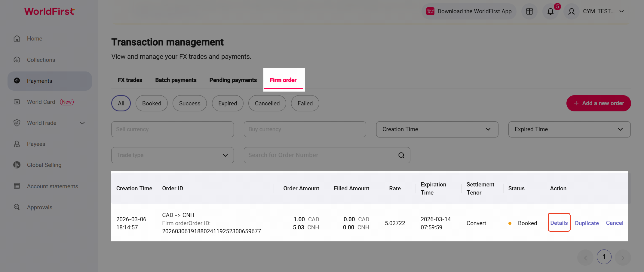Switch to the Batch payments tab
This screenshot has height=272, width=644.
[176, 80]
